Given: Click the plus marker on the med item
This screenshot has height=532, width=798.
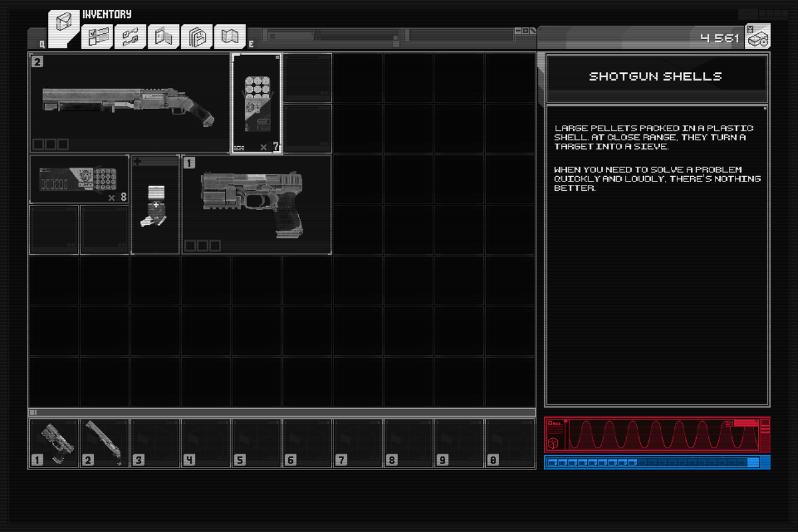Looking at the screenshot, I should [x=137, y=161].
